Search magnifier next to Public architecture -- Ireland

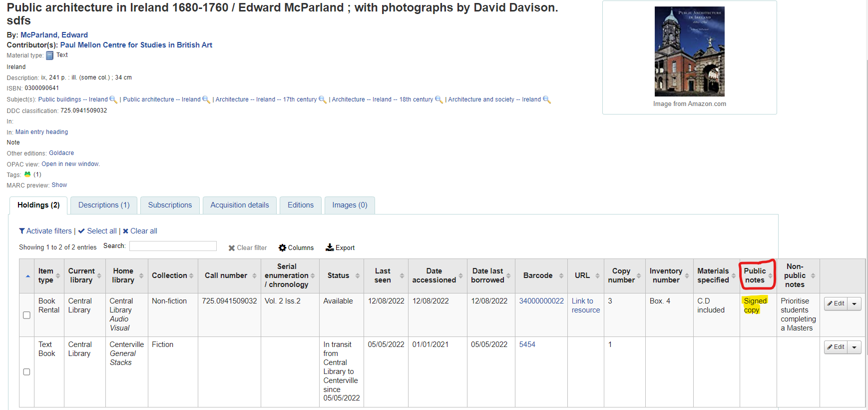[x=206, y=99]
